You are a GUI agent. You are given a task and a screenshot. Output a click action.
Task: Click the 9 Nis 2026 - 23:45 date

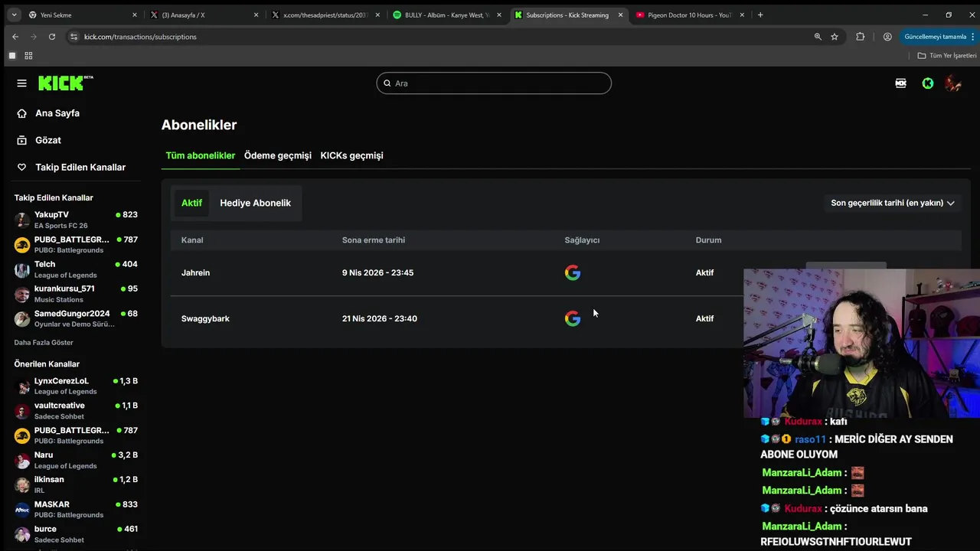point(377,272)
